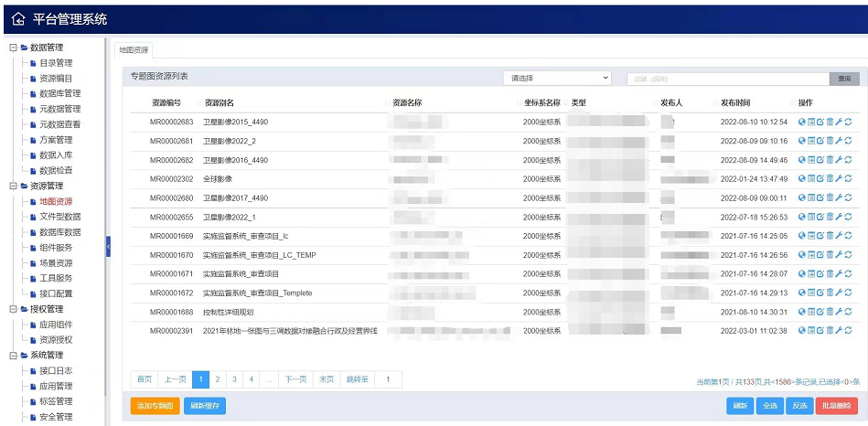Switch to the 地图资源 tab
The image size is (868, 426).
[x=134, y=49]
